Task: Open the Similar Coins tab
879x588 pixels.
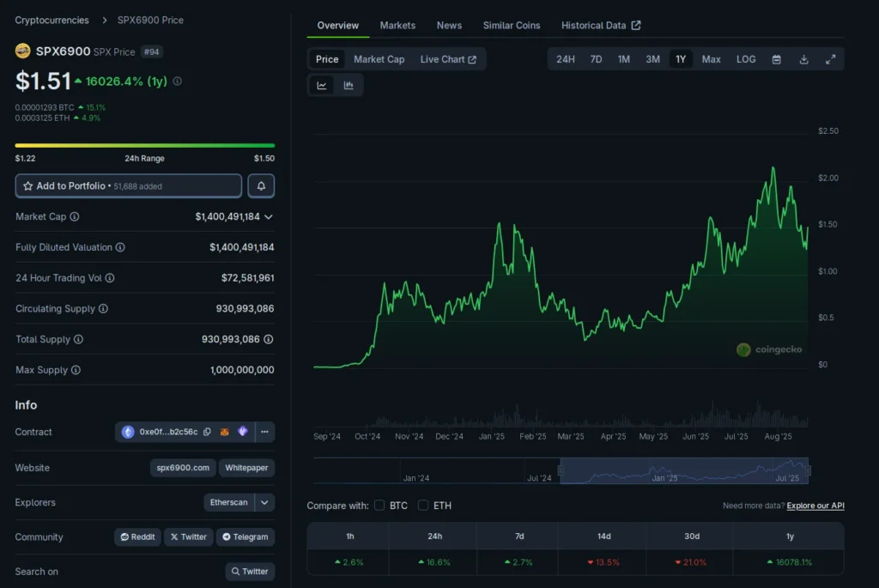Action: point(512,25)
